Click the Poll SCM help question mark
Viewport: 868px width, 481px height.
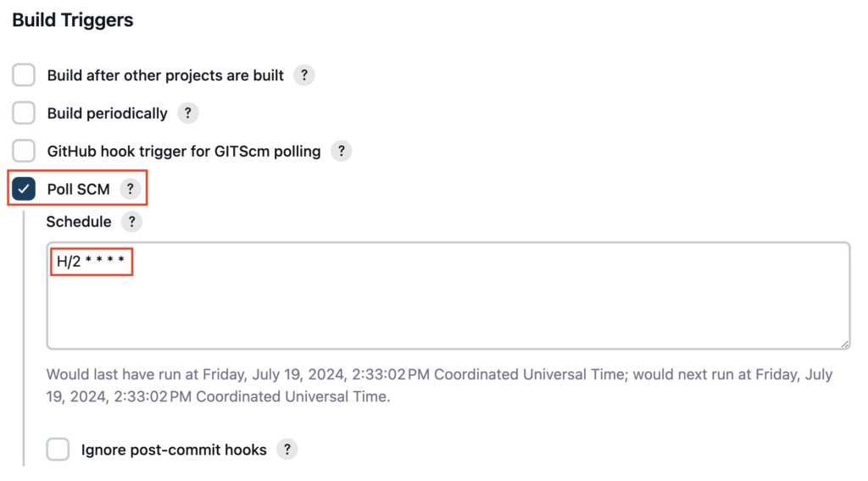[x=130, y=189]
